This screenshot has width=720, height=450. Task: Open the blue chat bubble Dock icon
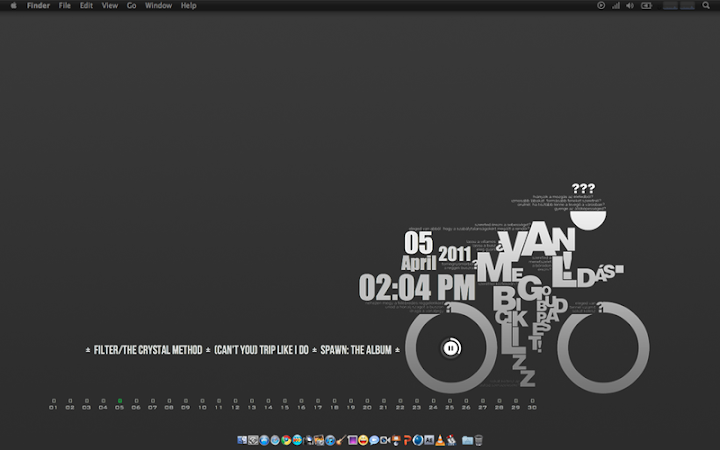pos(374,440)
